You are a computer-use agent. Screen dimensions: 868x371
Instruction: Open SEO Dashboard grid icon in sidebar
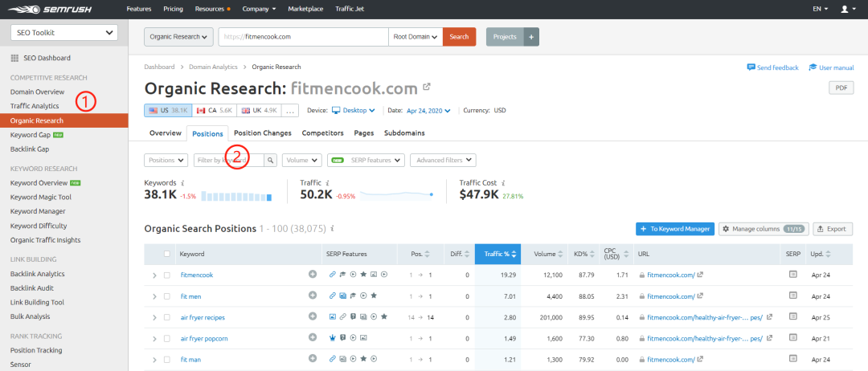coord(15,58)
